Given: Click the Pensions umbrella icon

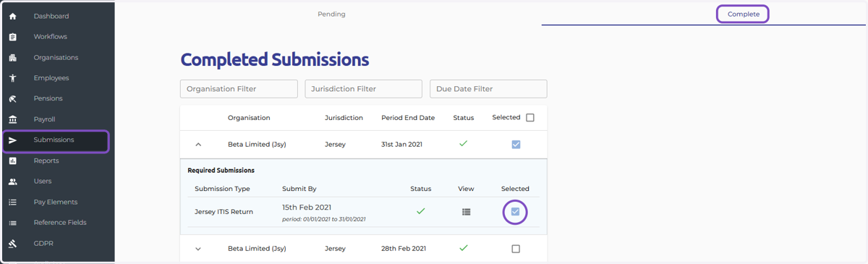Looking at the screenshot, I should (x=12, y=98).
